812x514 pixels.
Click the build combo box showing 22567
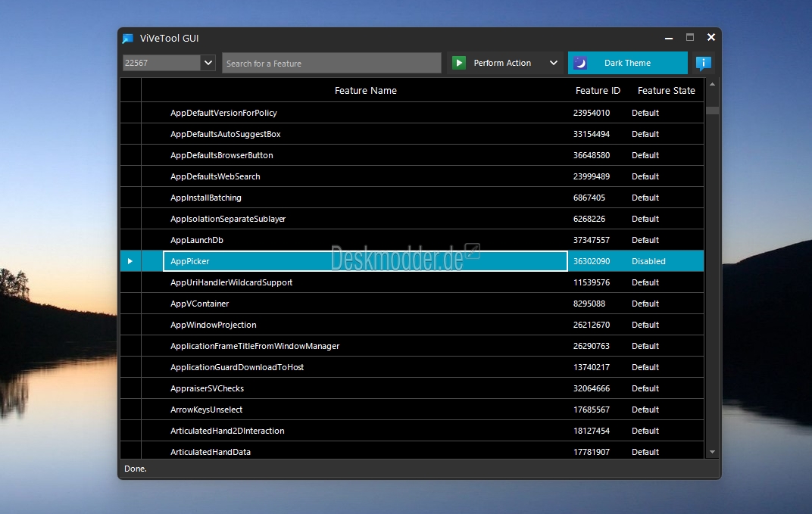coord(161,63)
